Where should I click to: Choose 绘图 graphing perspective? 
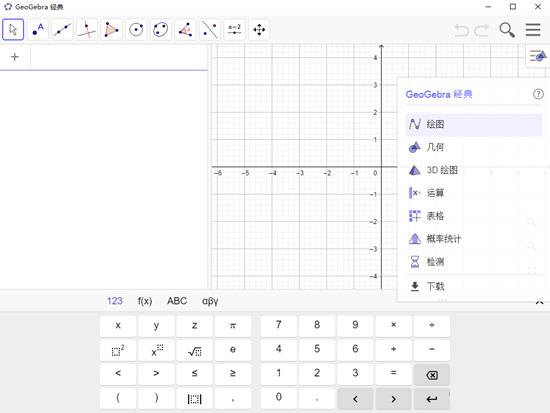click(x=474, y=125)
